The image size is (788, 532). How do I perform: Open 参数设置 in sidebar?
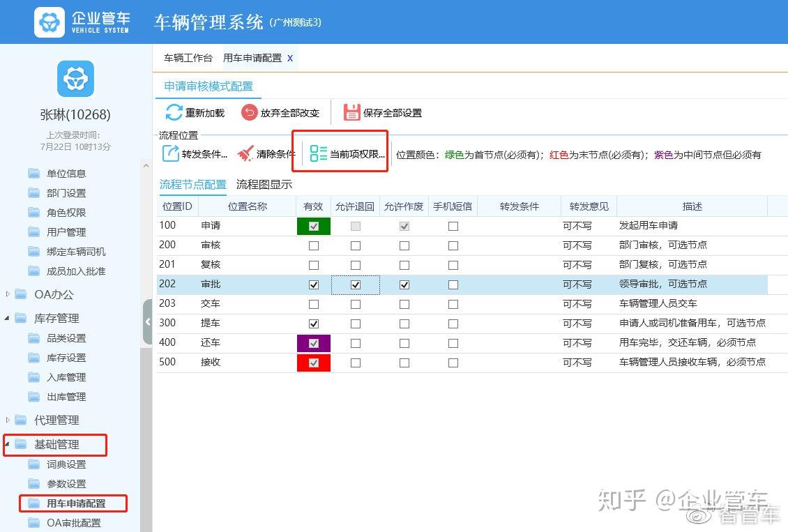click(66, 484)
